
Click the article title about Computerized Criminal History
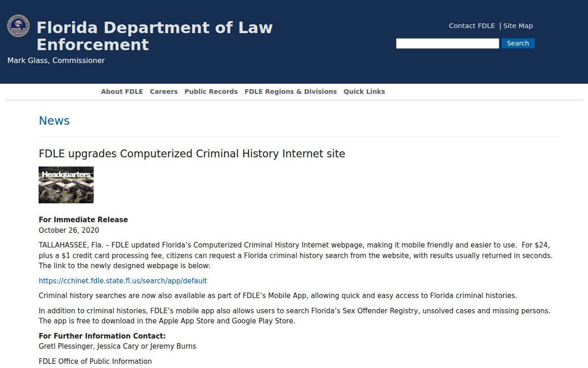point(192,154)
